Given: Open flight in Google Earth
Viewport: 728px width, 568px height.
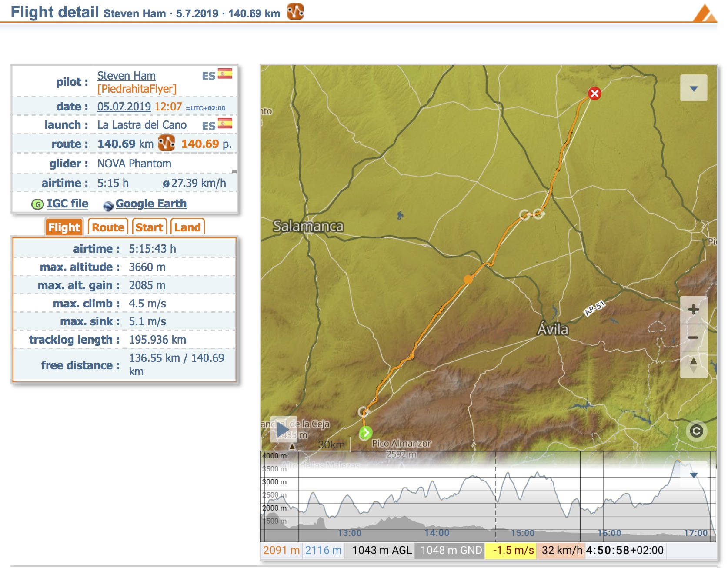Looking at the screenshot, I should (x=151, y=204).
